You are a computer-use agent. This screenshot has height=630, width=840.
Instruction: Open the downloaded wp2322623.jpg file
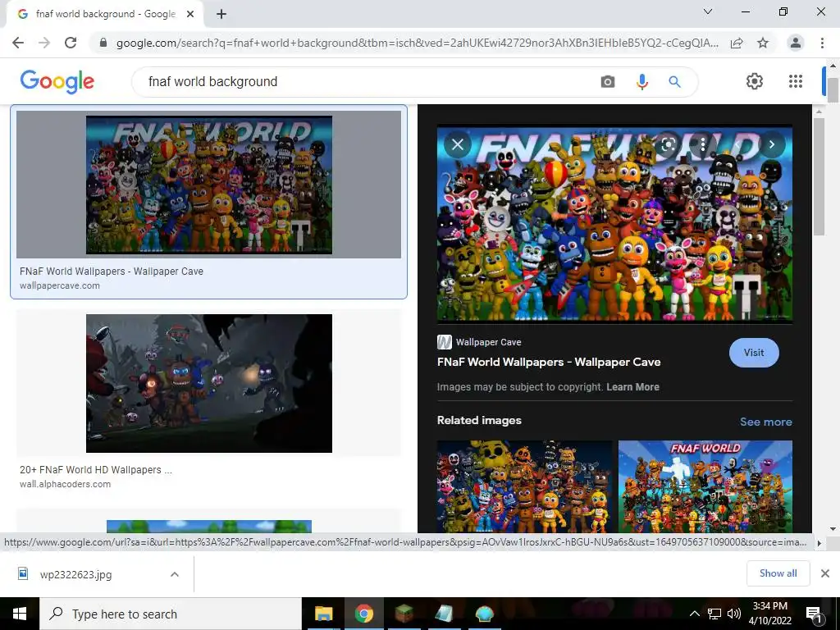point(75,575)
